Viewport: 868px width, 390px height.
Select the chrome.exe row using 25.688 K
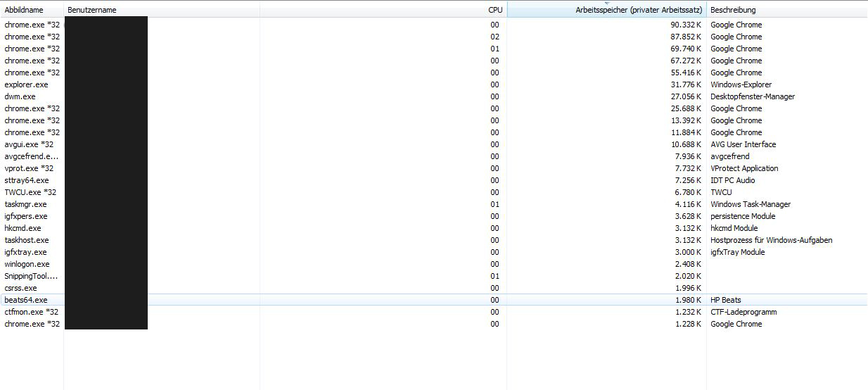434,108
